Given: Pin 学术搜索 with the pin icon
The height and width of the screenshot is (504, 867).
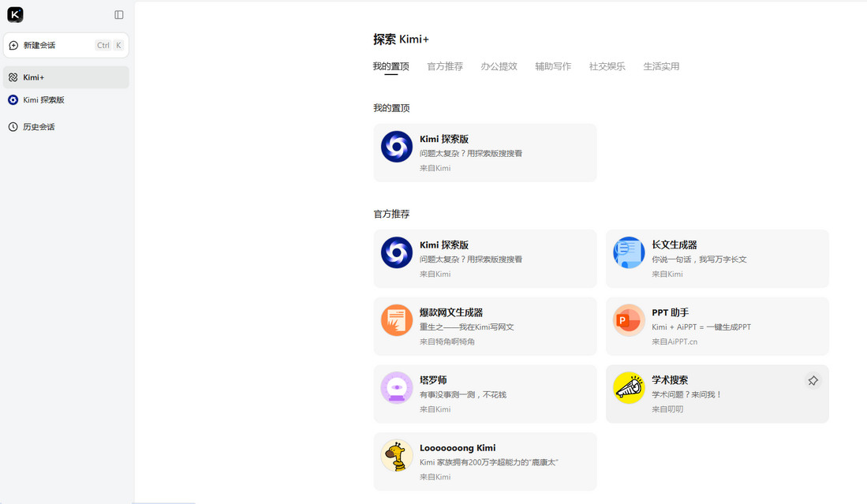Looking at the screenshot, I should click(x=813, y=381).
